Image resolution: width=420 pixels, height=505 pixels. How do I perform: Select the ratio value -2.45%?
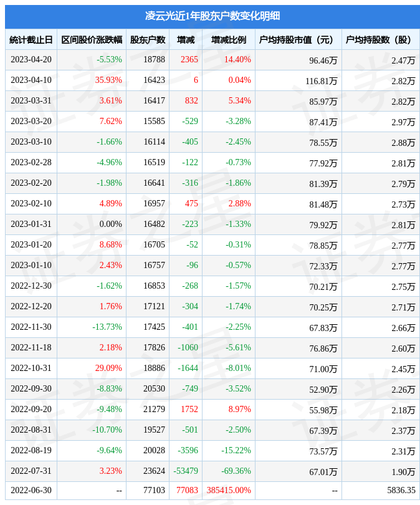(238, 142)
